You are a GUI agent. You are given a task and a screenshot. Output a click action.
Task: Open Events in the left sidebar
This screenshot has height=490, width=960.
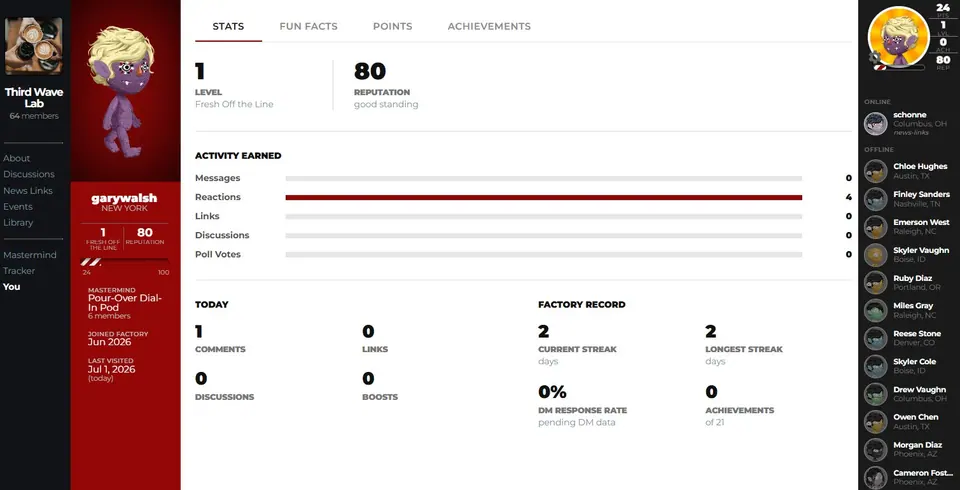(18, 206)
